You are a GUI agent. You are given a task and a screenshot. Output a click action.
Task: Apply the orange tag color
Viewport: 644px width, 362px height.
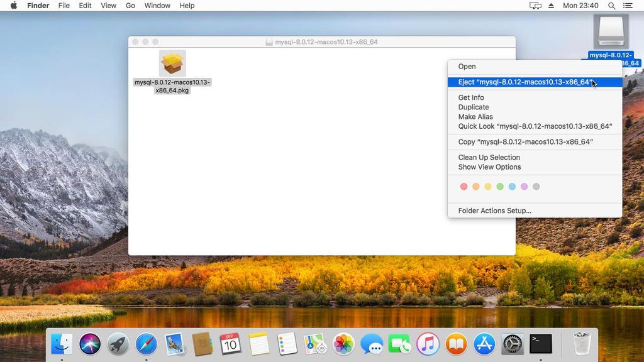click(x=475, y=187)
